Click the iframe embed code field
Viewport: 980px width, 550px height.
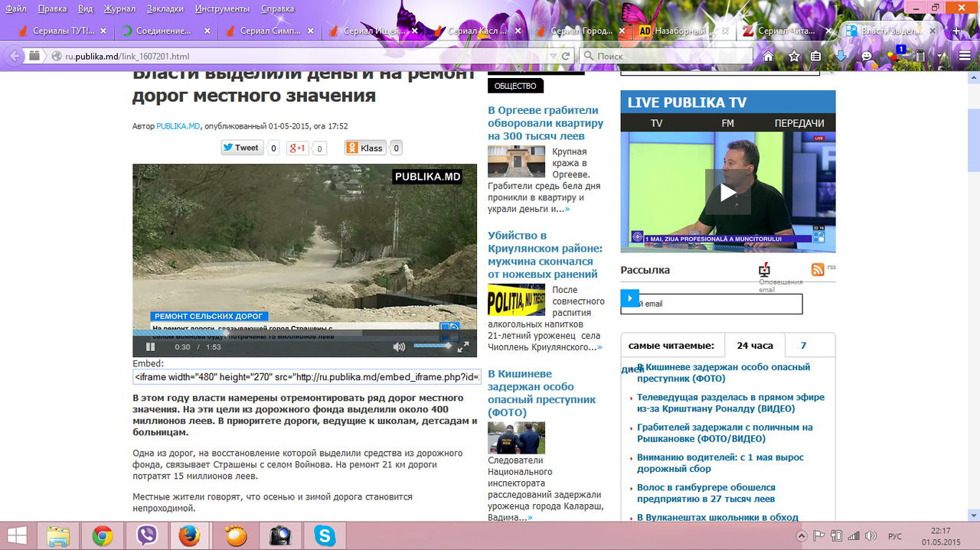[307, 377]
